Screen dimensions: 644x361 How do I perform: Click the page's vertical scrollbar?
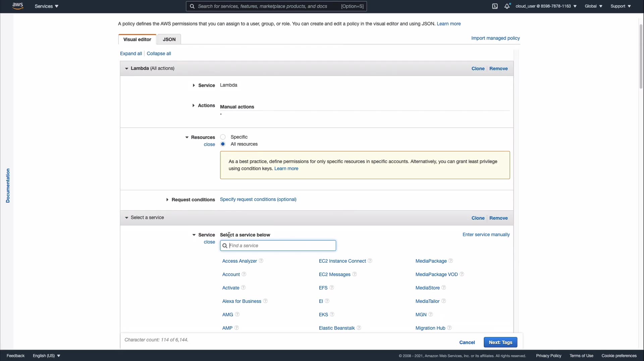641,57
